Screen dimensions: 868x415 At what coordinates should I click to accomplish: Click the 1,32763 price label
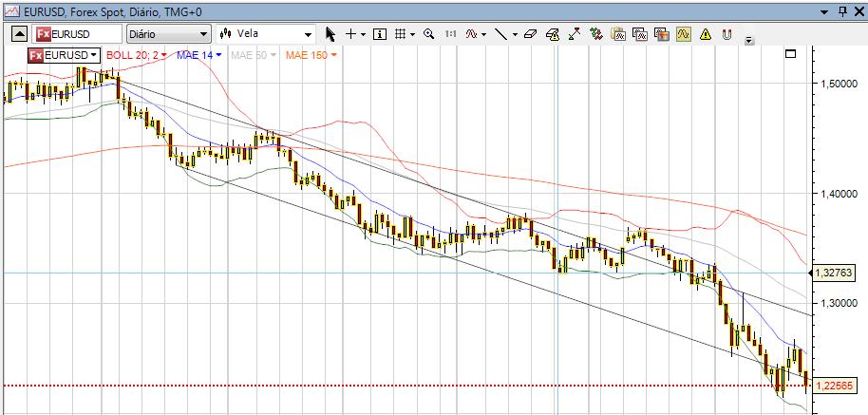pyautogui.click(x=833, y=273)
